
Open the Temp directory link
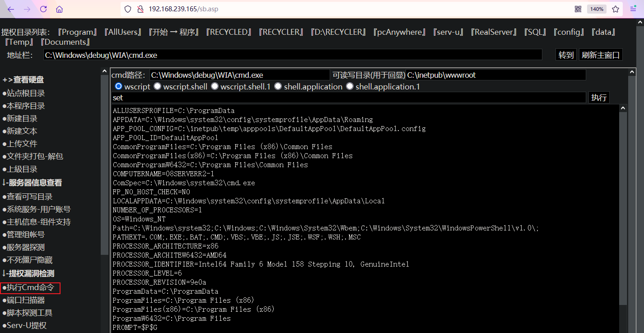click(19, 42)
